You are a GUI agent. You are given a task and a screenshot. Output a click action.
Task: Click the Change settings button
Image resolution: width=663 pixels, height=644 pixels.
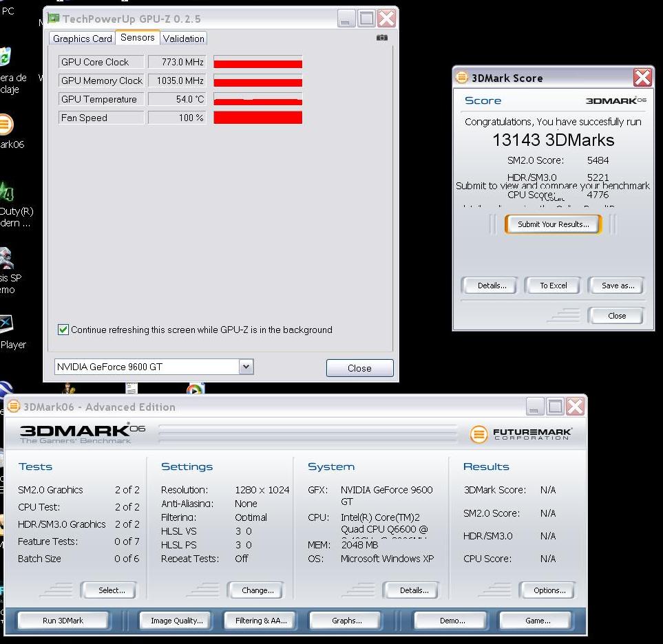click(x=257, y=590)
